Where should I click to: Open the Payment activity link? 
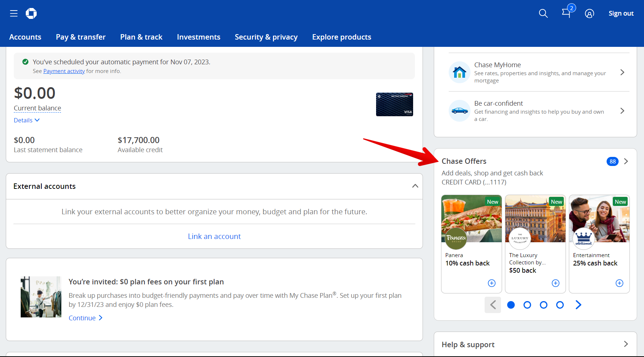point(64,71)
